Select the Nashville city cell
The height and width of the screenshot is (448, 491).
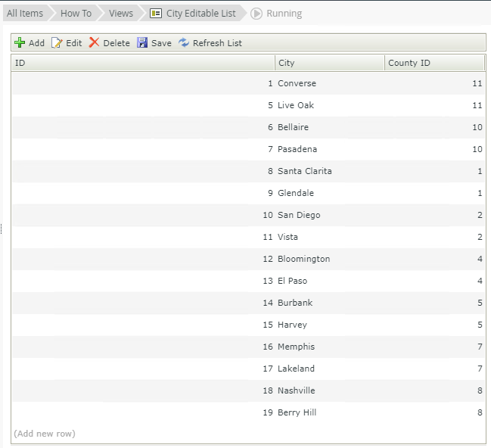[297, 390]
